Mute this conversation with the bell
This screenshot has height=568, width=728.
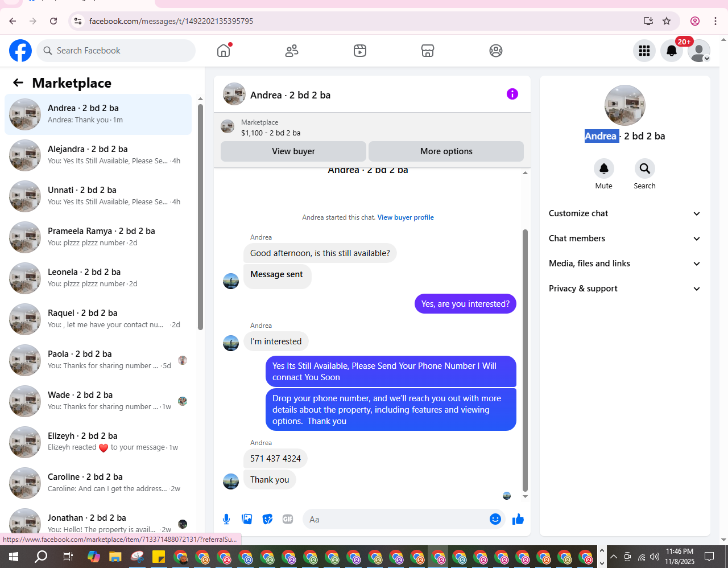click(x=604, y=168)
